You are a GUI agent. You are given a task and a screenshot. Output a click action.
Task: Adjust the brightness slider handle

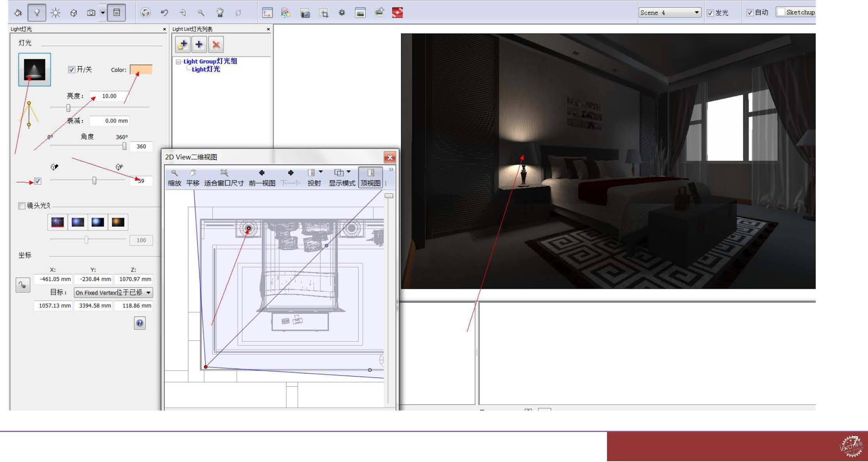point(68,108)
